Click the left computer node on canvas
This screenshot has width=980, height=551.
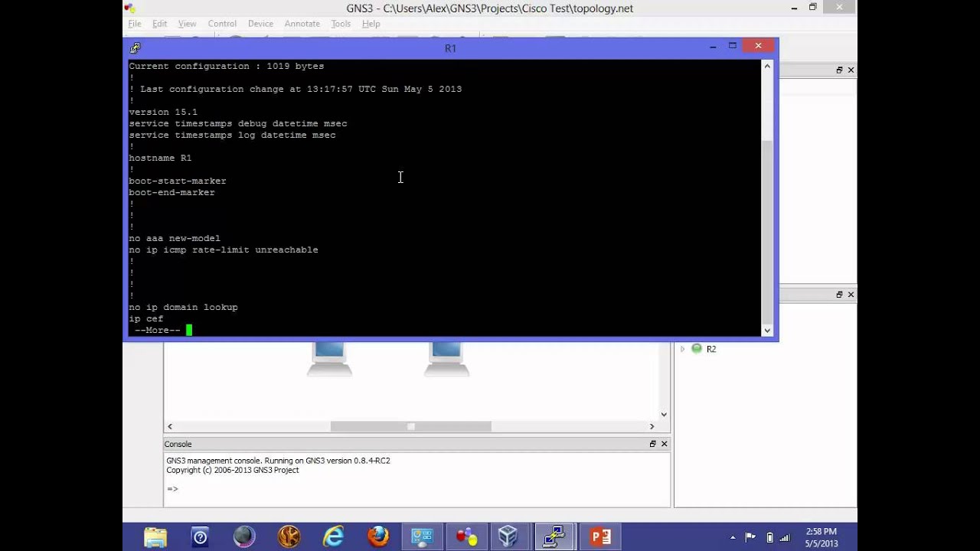(x=329, y=359)
